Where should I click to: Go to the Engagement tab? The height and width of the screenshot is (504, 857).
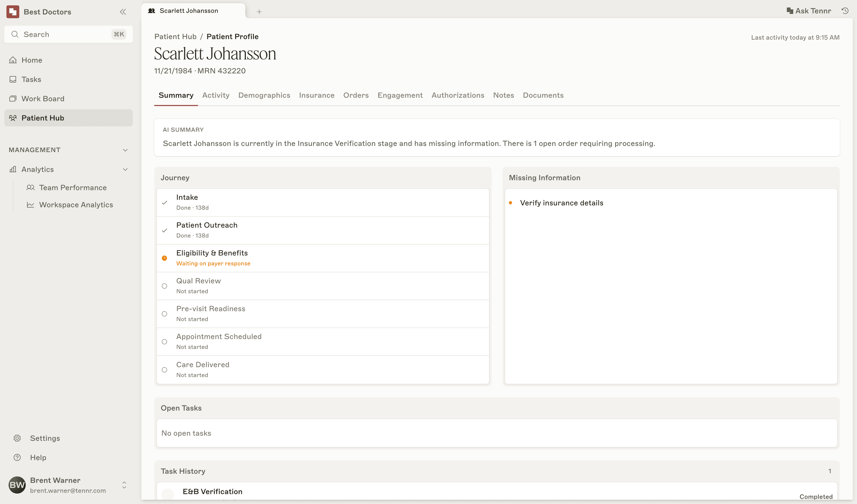400,95
